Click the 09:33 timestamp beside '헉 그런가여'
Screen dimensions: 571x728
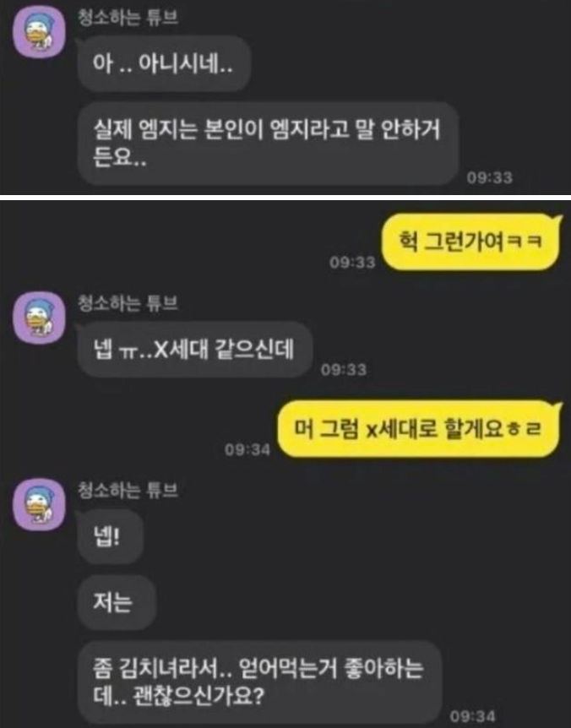tap(352, 263)
